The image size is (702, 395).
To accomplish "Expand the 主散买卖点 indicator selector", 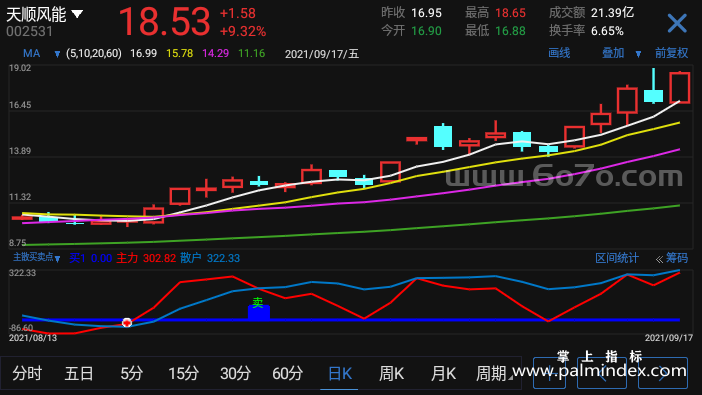I will click(37, 258).
